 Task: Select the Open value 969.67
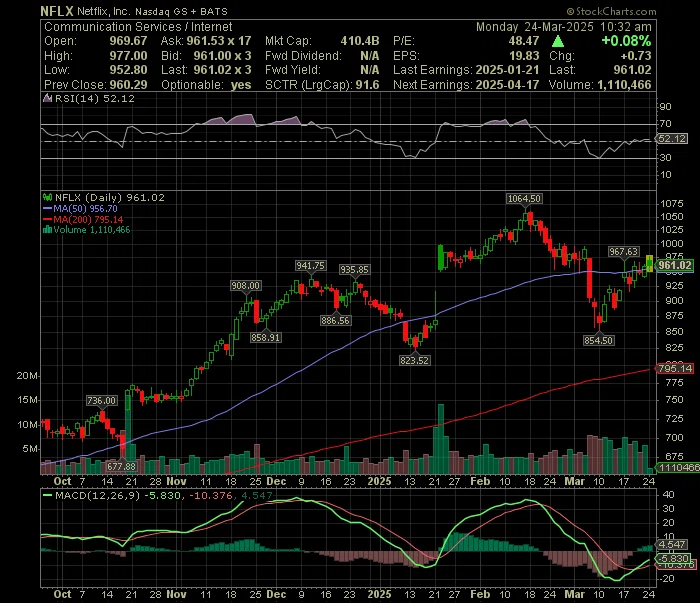coord(129,41)
